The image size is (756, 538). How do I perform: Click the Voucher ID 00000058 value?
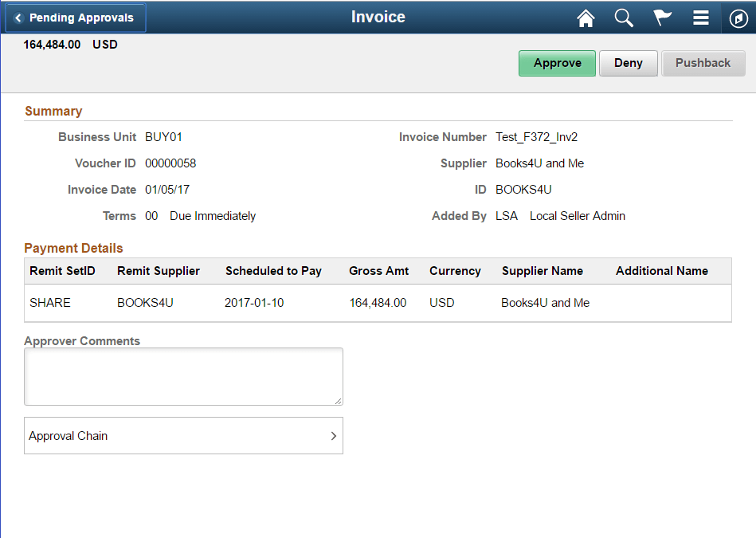pyautogui.click(x=170, y=163)
